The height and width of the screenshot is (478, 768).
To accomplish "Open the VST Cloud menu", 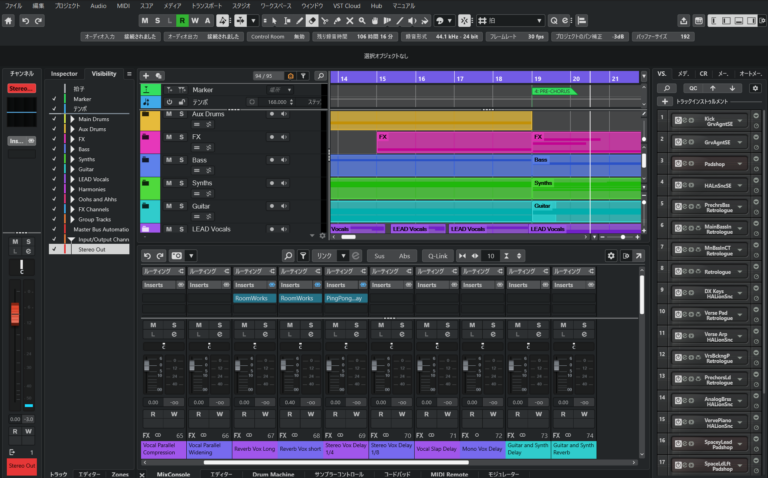I will coord(346,6).
